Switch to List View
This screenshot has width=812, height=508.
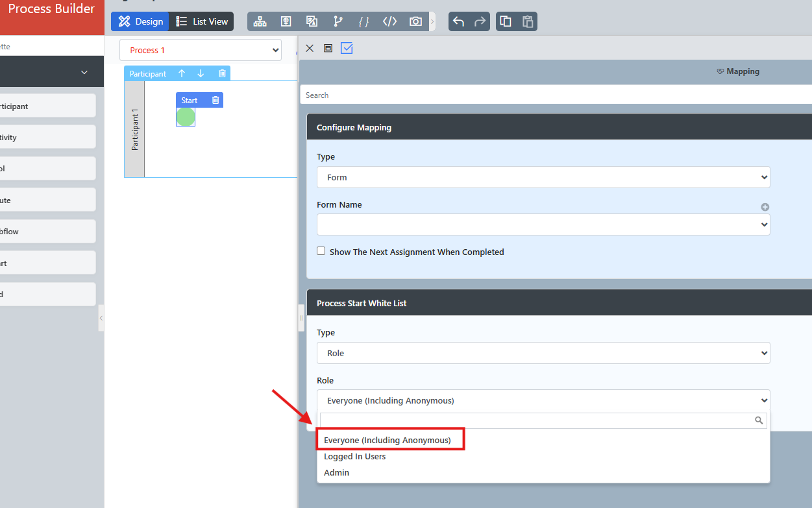[202, 21]
